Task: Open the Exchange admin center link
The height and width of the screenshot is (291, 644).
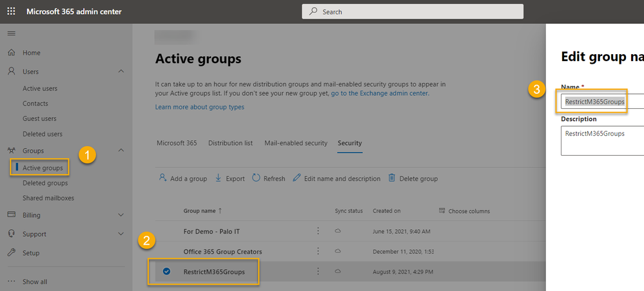Action: pos(380,93)
